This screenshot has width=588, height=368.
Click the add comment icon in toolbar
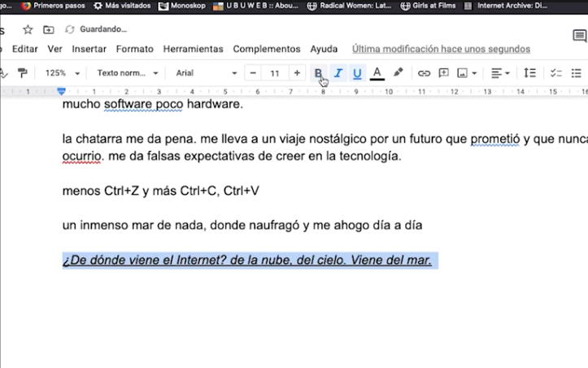coord(444,73)
